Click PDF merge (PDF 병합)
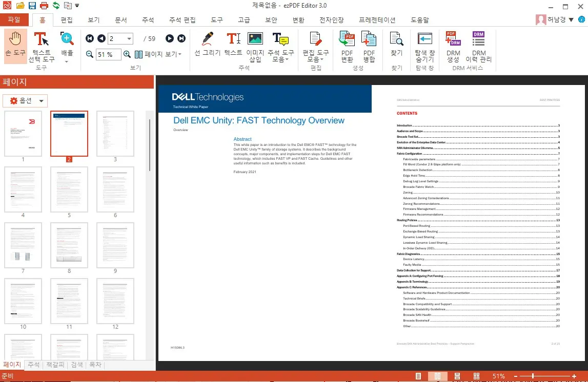 pyautogui.click(x=369, y=47)
